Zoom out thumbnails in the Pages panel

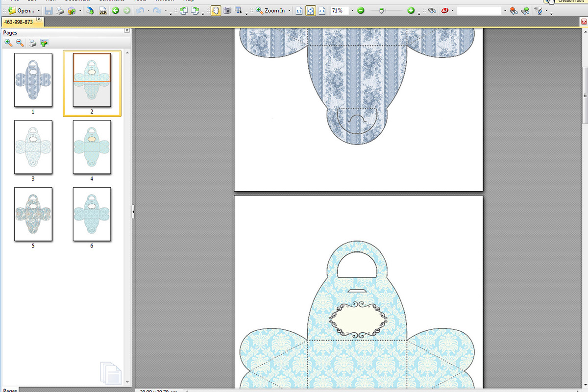click(x=20, y=43)
